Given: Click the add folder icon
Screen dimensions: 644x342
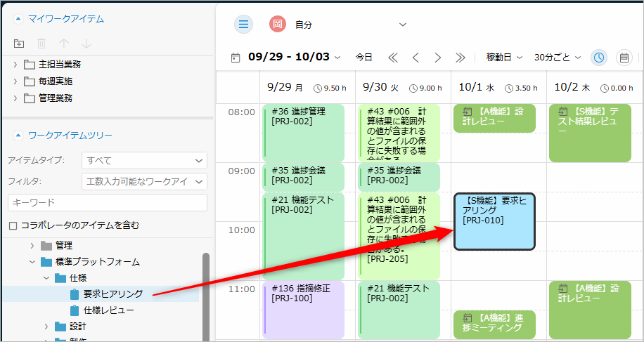Looking at the screenshot, I should pos(19,44).
